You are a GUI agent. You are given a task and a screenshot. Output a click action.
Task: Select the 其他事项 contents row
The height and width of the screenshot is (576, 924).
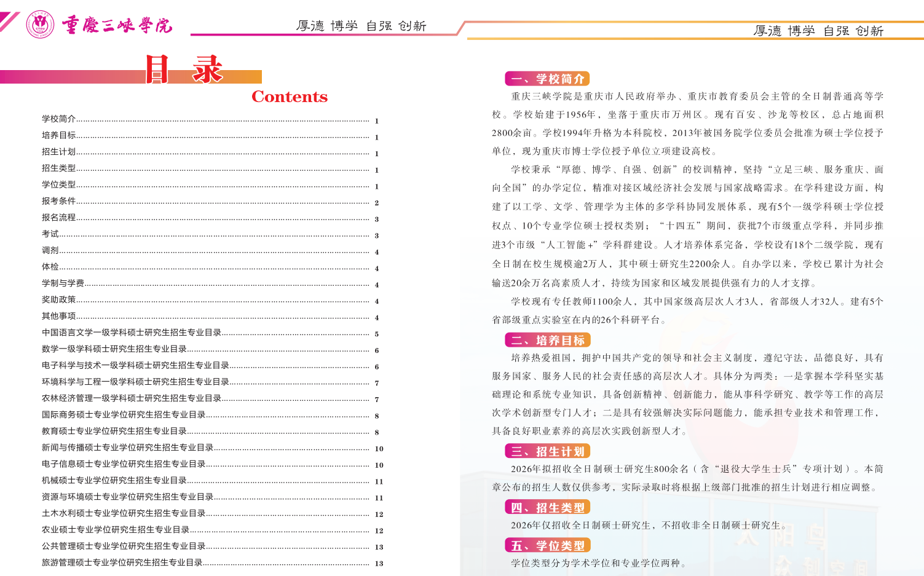click(211, 317)
